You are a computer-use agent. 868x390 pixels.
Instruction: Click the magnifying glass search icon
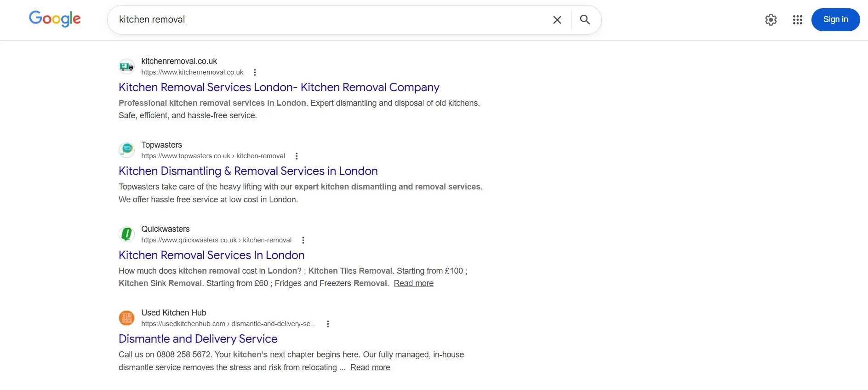click(x=585, y=20)
